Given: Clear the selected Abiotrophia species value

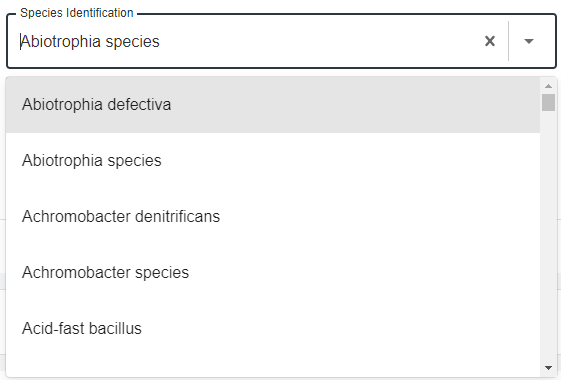Looking at the screenshot, I should pyautogui.click(x=489, y=41).
